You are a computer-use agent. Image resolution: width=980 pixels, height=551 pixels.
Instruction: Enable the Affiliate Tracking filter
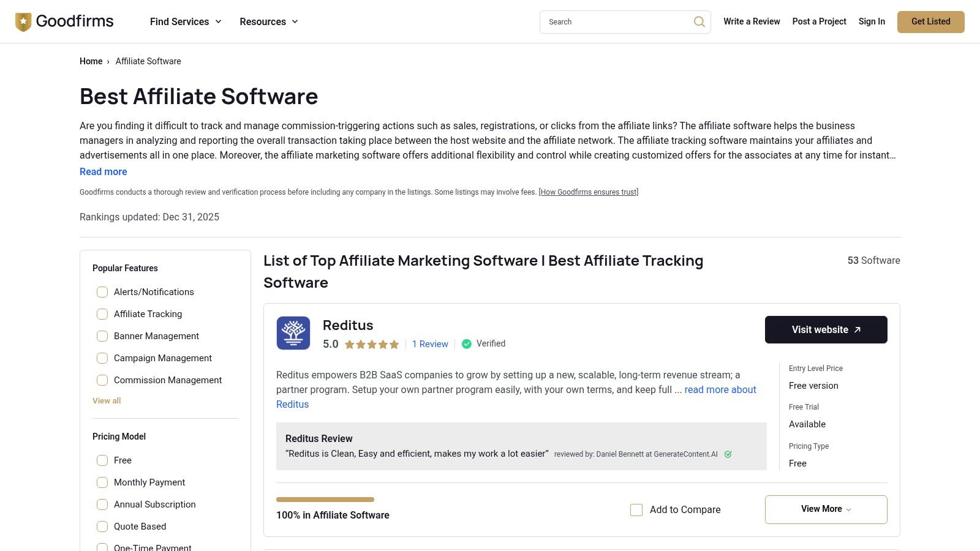tap(102, 313)
